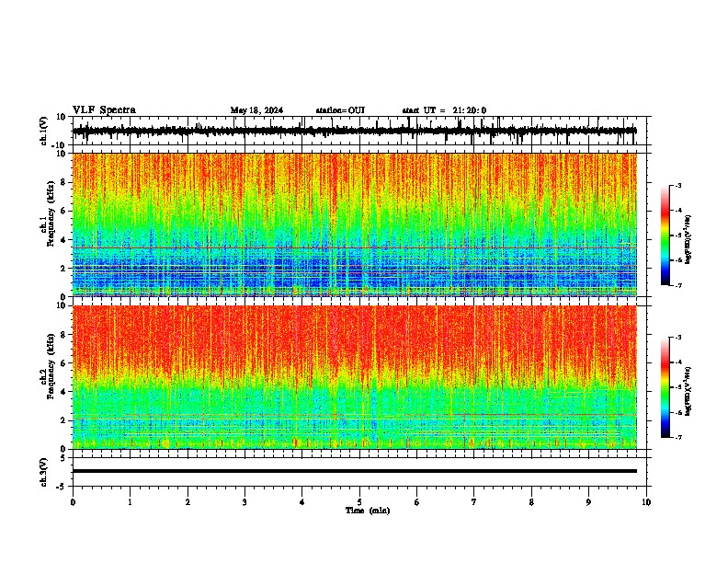Click inside the ch.1 spectrogram panel
This screenshot has width=728, height=563.
click(354, 224)
